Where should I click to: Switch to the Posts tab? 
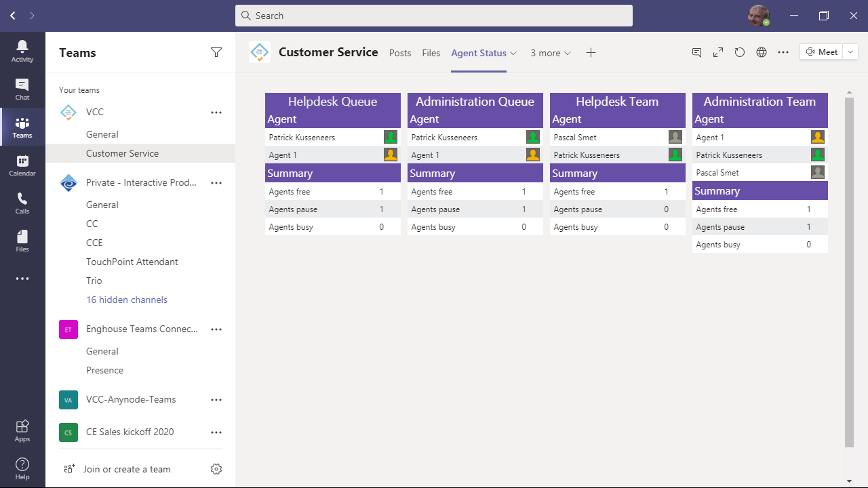[400, 53]
